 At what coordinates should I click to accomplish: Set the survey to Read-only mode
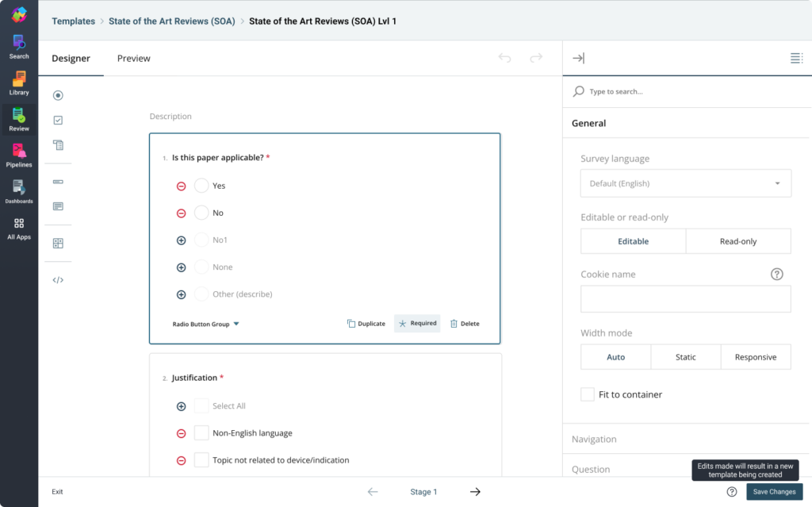[737, 241]
